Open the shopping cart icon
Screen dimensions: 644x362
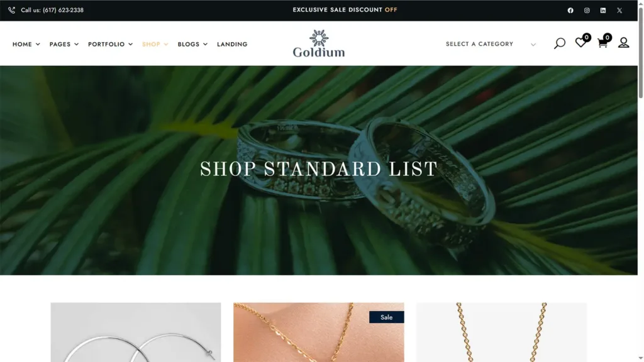602,43
